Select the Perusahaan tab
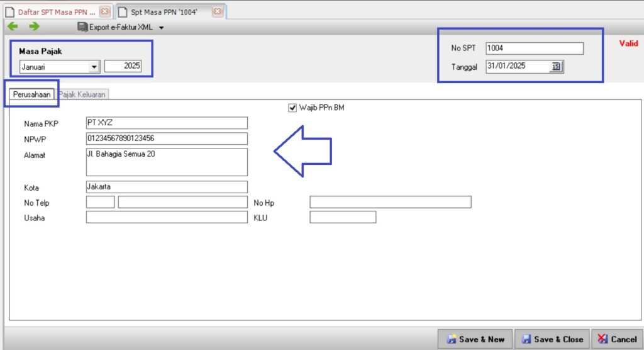 (x=31, y=94)
